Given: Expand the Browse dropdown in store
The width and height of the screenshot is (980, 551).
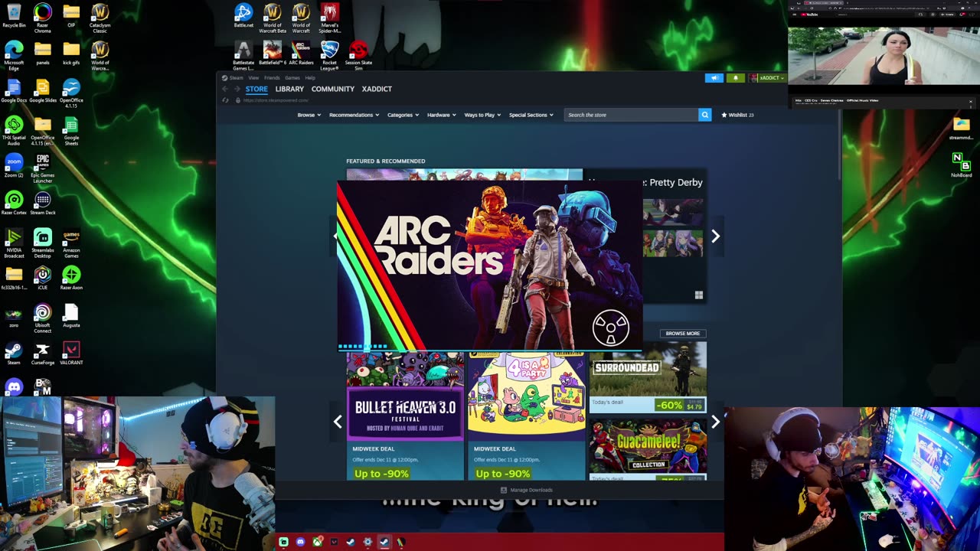Looking at the screenshot, I should pos(309,115).
